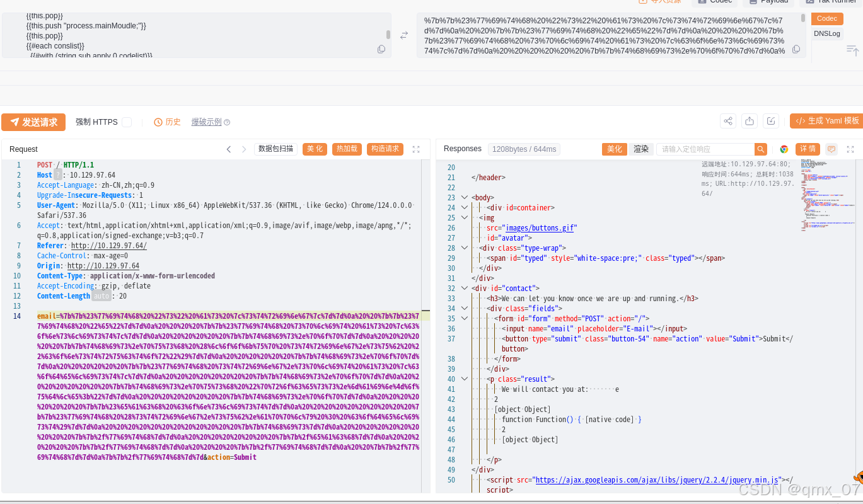Copy the URL-encoded codec output
Viewport: 863px width, 504px height.
click(x=796, y=49)
